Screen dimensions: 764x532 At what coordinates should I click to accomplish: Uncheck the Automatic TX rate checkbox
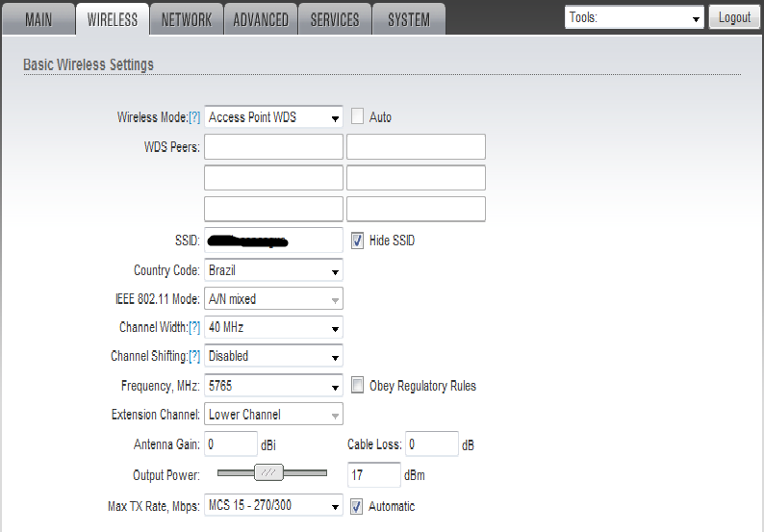[x=357, y=506]
